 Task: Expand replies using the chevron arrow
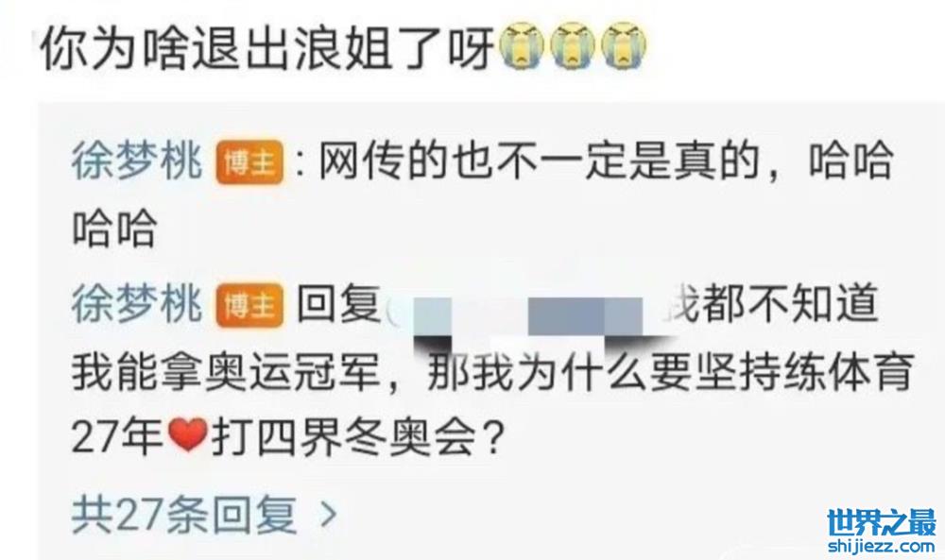[329, 515]
